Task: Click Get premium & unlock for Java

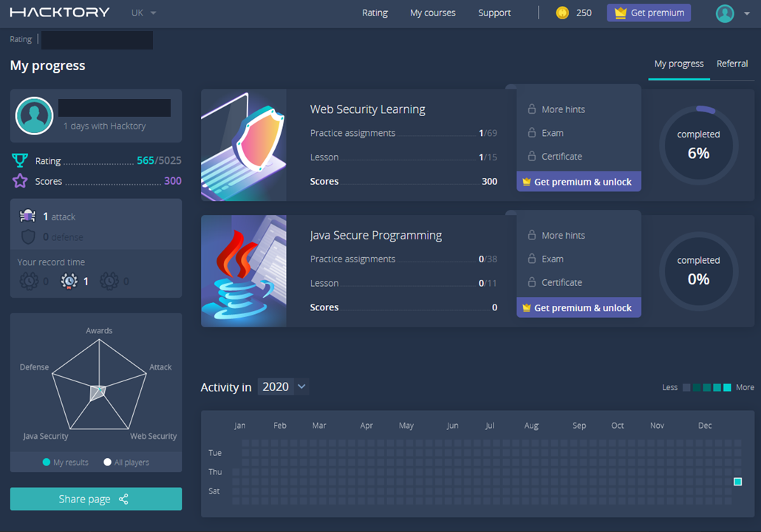Action: point(579,307)
